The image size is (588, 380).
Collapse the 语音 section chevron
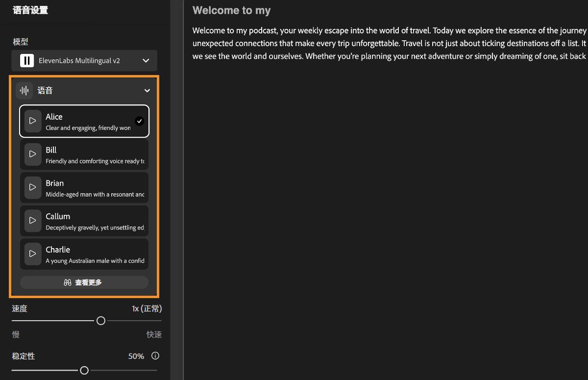pyautogui.click(x=147, y=91)
